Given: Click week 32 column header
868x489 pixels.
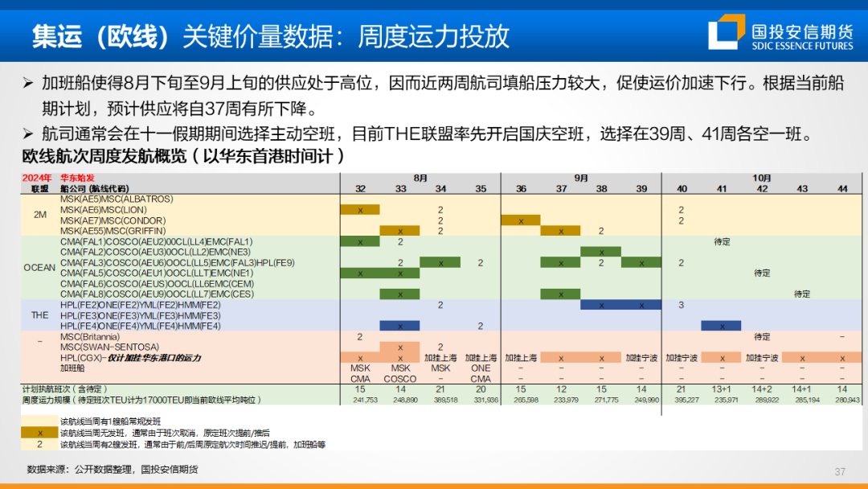Looking at the screenshot, I should 360,189.
